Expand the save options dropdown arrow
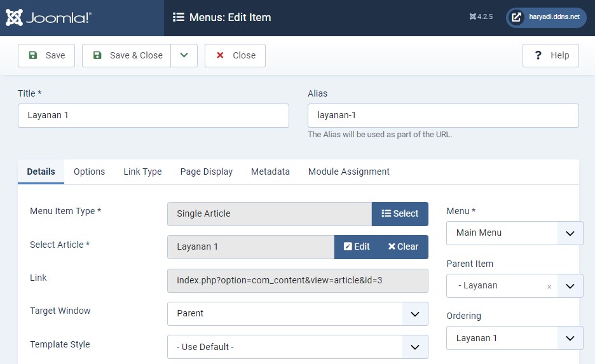Viewport: 595px width, 364px height. point(184,55)
